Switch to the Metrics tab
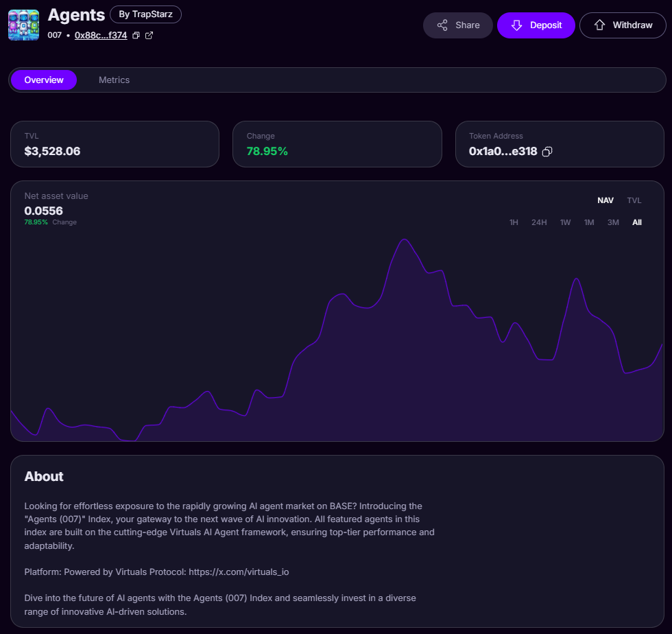This screenshot has width=672, height=634. point(114,80)
